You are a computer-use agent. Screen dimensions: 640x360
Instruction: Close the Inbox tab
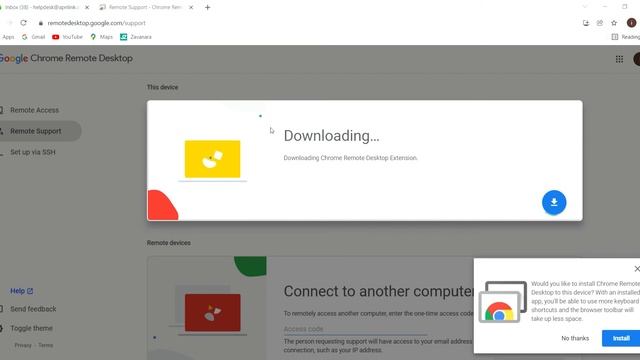click(x=87, y=7)
